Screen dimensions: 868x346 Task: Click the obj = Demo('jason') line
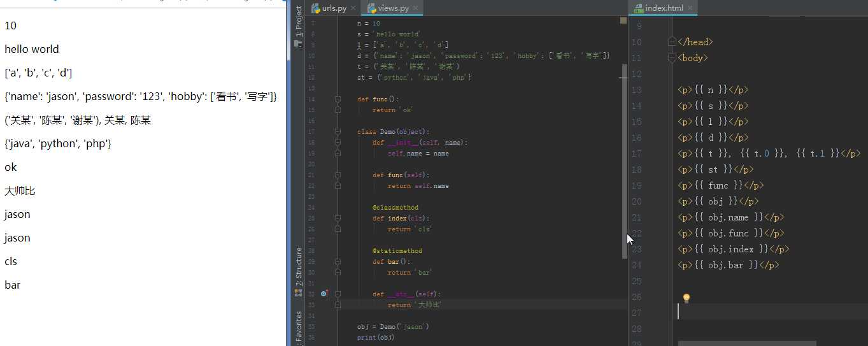click(x=393, y=326)
